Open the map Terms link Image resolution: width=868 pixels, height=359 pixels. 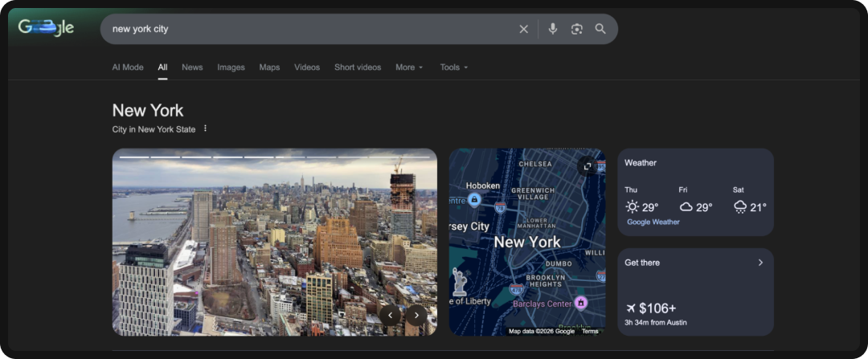tap(590, 332)
